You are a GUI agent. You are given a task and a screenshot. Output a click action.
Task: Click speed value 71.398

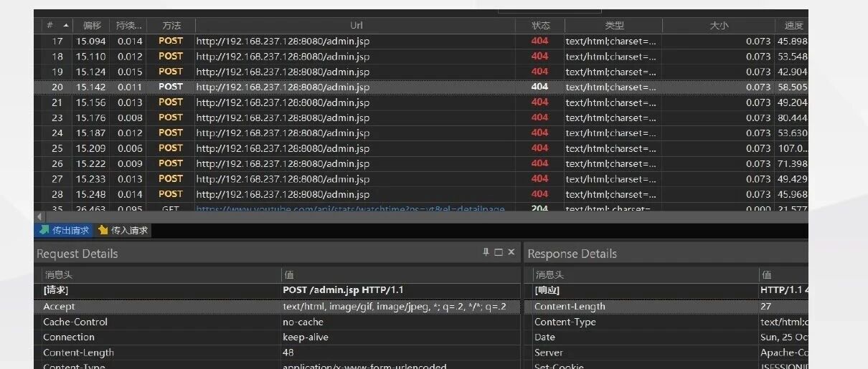[x=792, y=163]
